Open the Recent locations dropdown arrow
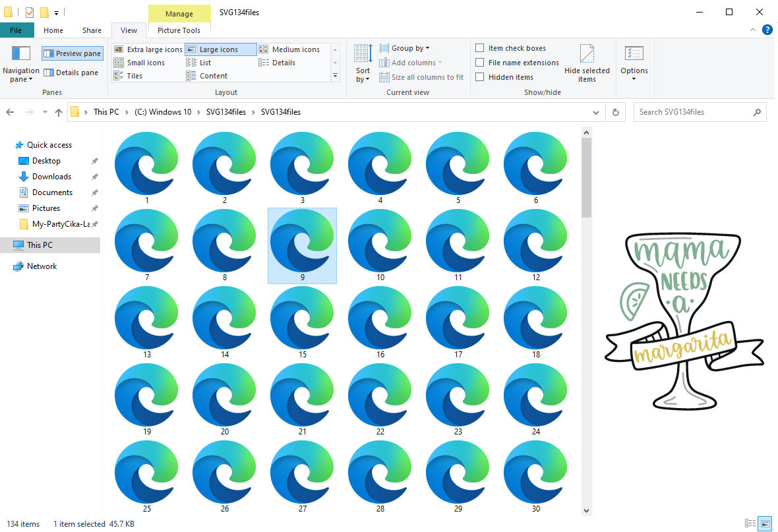The image size is (778, 532). 45,112
